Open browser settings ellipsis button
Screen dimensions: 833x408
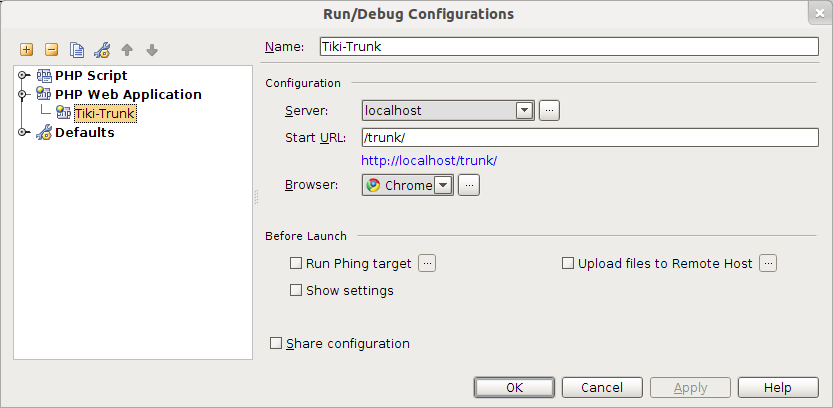(469, 185)
